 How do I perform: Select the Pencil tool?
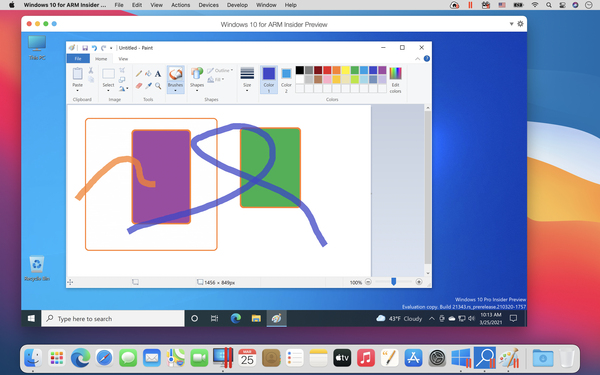click(139, 73)
